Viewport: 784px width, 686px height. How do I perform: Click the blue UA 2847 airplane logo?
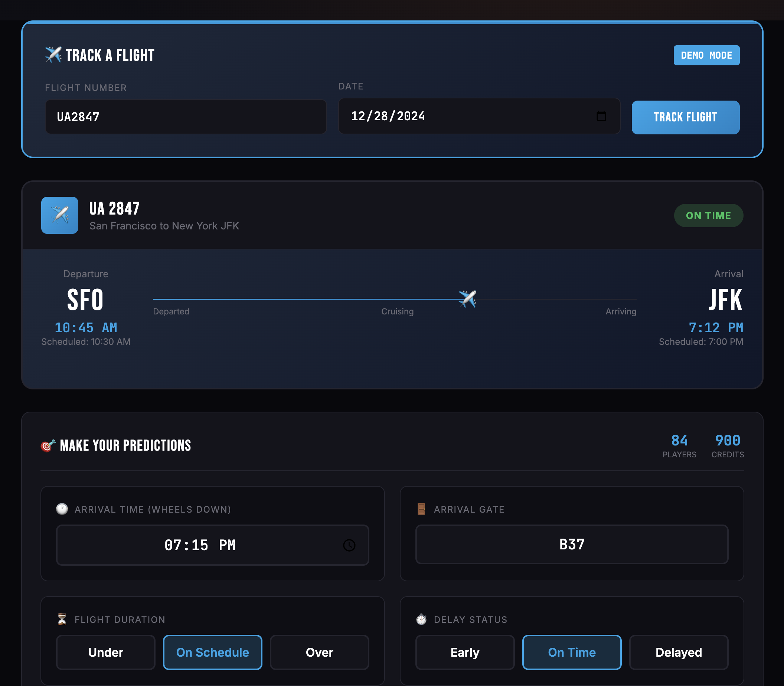point(60,215)
